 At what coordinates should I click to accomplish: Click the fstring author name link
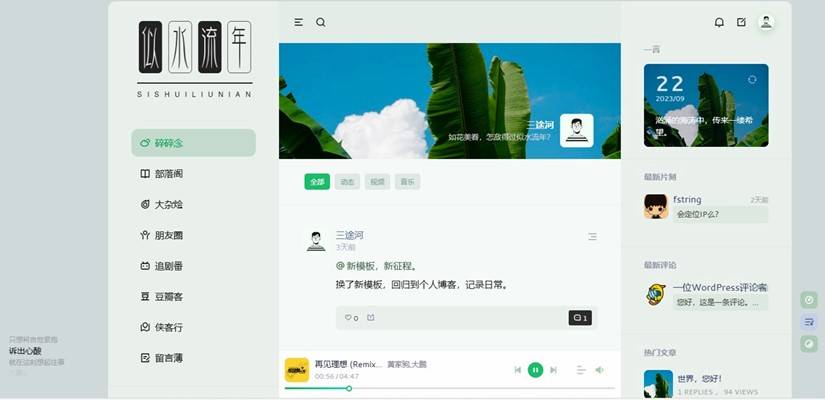pyautogui.click(x=687, y=200)
